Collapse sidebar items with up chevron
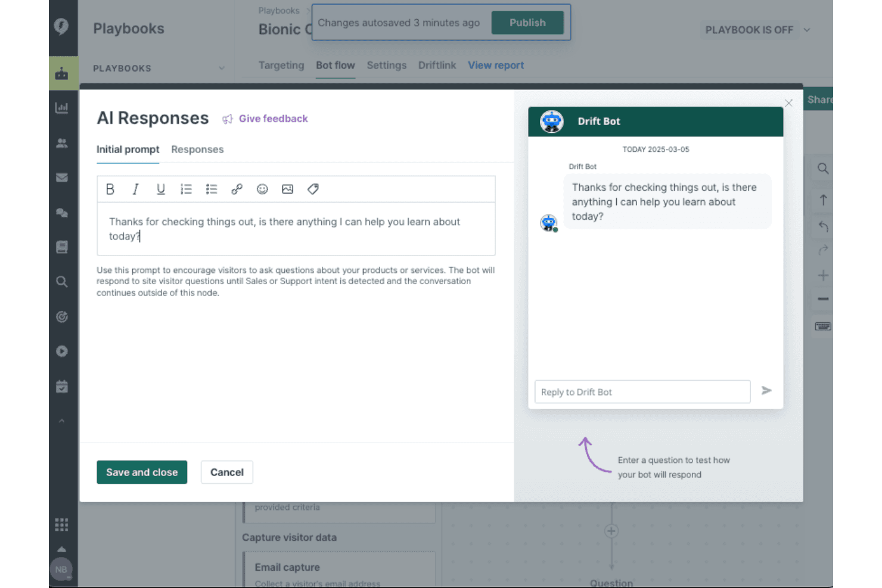 point(61,421)
